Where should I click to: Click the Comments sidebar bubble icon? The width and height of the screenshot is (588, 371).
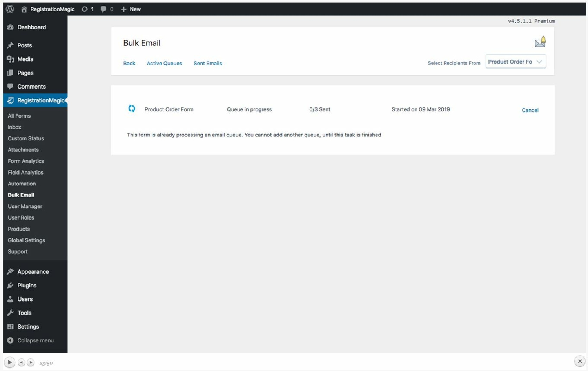pos(10,86)
